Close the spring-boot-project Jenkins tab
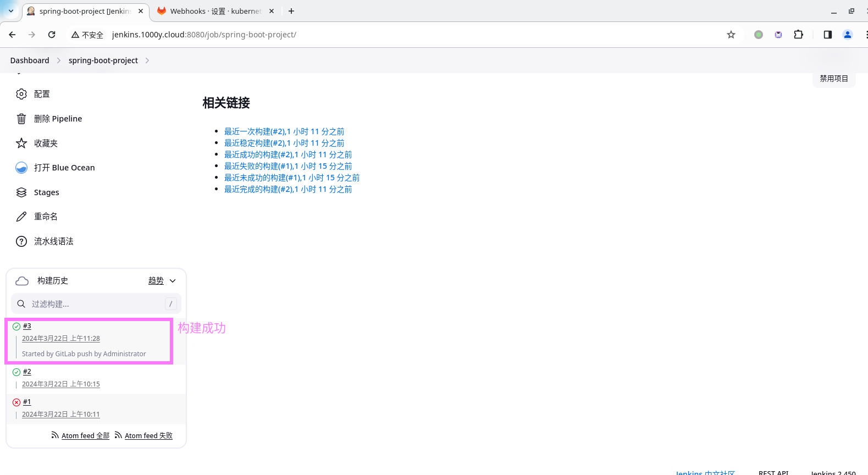Image resolution: width=868 pixels, height=475 pixels. 141,11
